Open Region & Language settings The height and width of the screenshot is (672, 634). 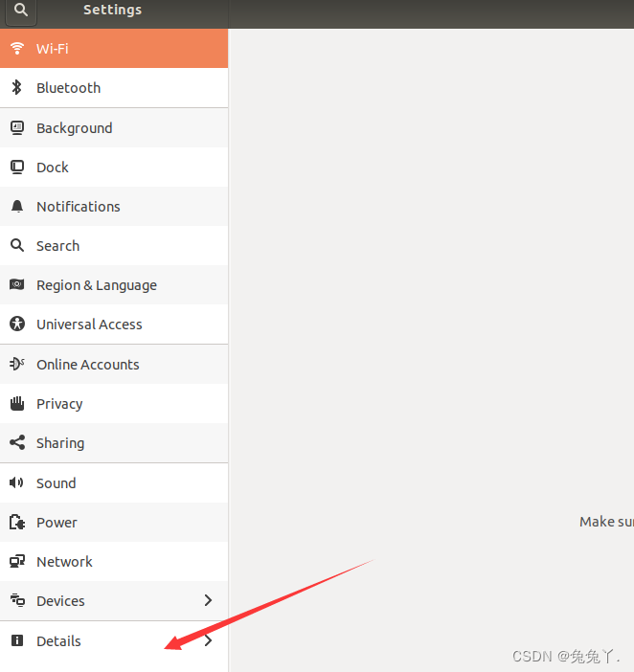[x=114, y=285]
